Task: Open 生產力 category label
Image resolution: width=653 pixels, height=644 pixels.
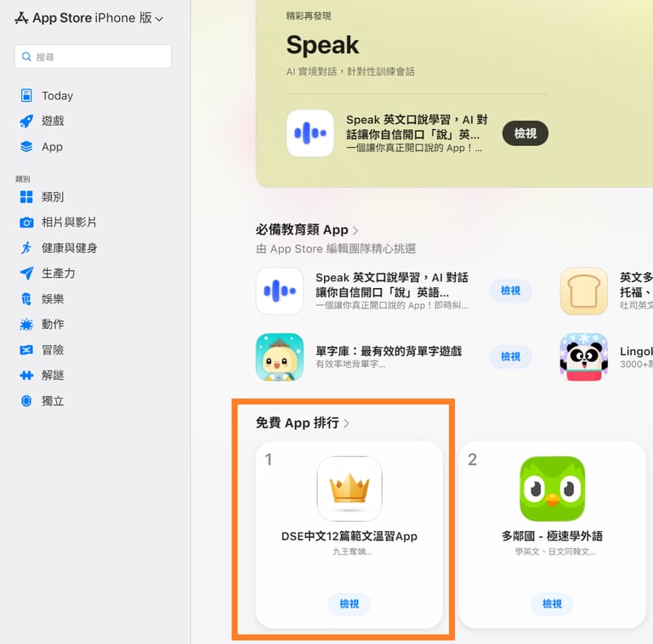Action: click(x=59, y=274)
